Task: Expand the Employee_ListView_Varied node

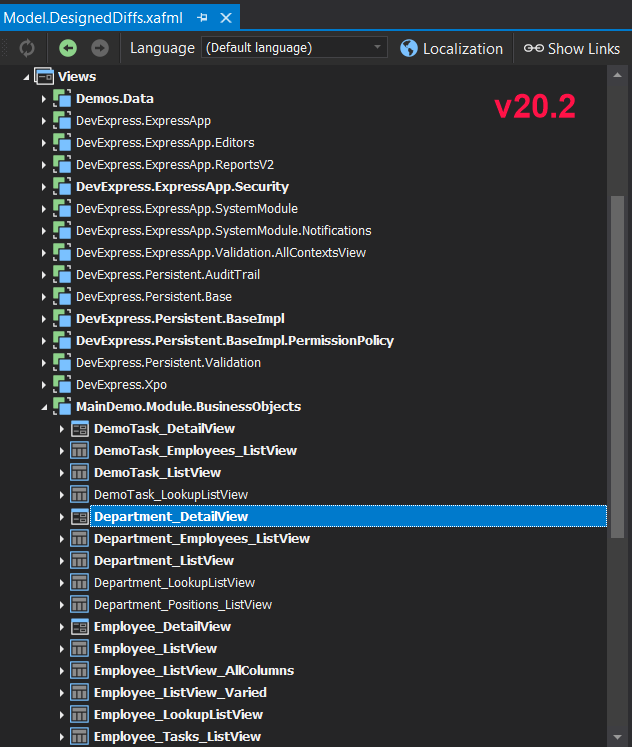Action: click(61, 693)
